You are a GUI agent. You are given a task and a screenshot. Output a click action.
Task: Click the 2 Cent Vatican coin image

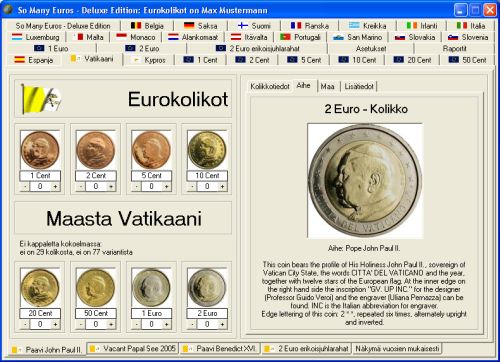click(x=96, y=150)
